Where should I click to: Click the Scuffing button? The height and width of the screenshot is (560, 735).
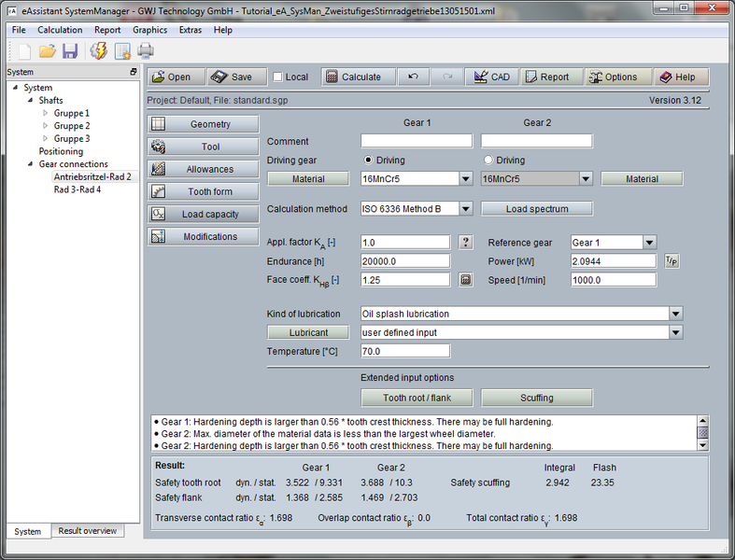pos(536,398)
